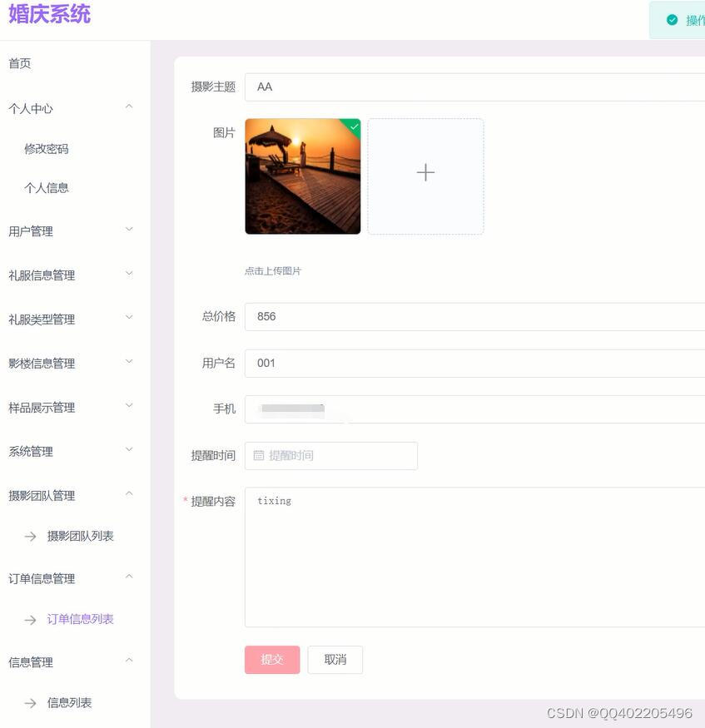The height and width of the screenshot is (728, 705).
Task: Expand the 样品展示管理 chevron
Action: [129, 405]
